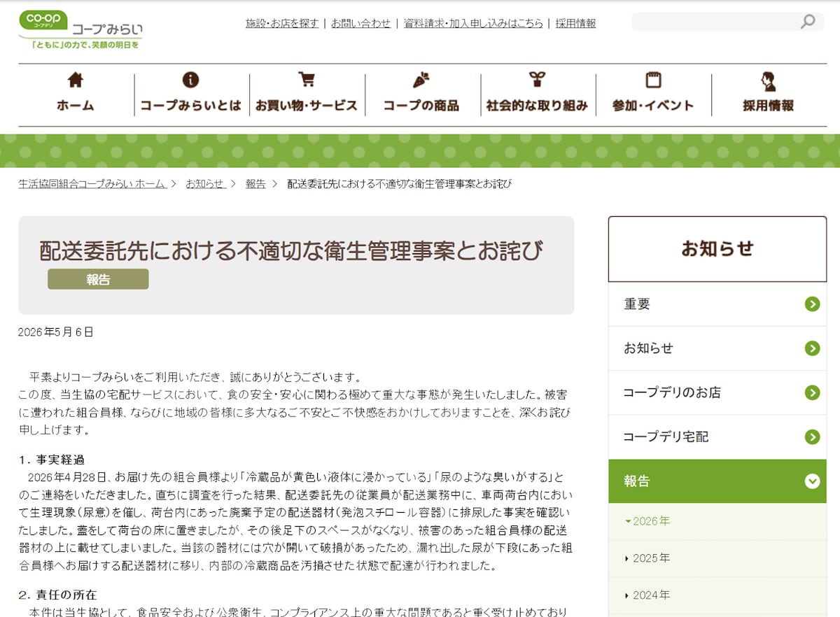Click the arrow icon in the お知らせ sidebar row
Viewport: 840px width, 617px height.
pos(812,348)
